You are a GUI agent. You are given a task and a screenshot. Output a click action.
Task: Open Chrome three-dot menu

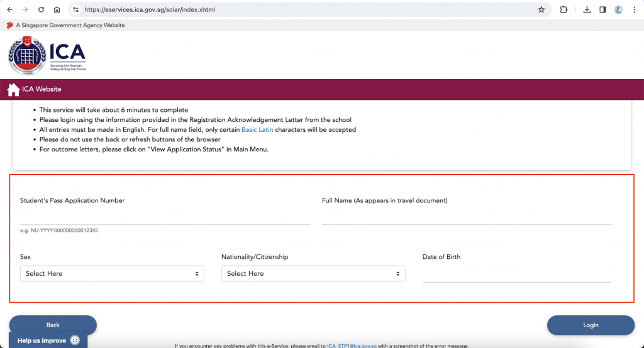[x=634, y=10]
